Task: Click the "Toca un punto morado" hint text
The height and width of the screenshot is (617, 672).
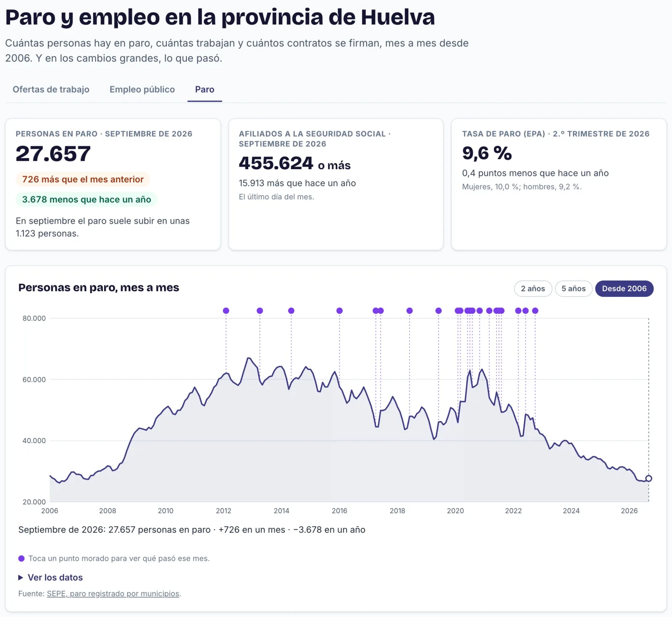Action: tap(119, 559)
